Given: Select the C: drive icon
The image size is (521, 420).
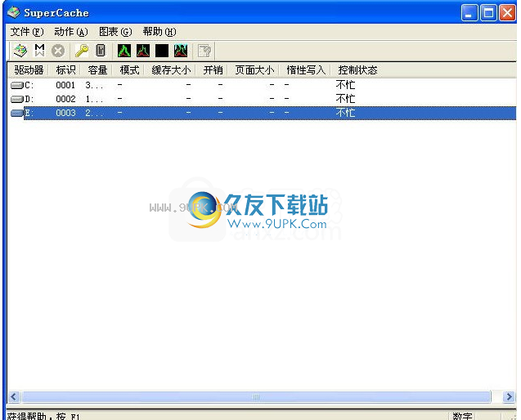Looking at the screenshot, I should point(16,86).
